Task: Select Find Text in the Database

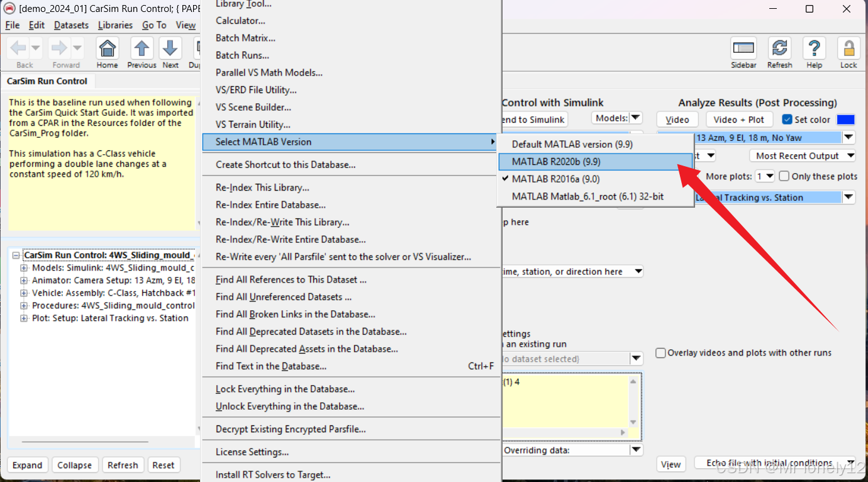Action: (351, 366)
